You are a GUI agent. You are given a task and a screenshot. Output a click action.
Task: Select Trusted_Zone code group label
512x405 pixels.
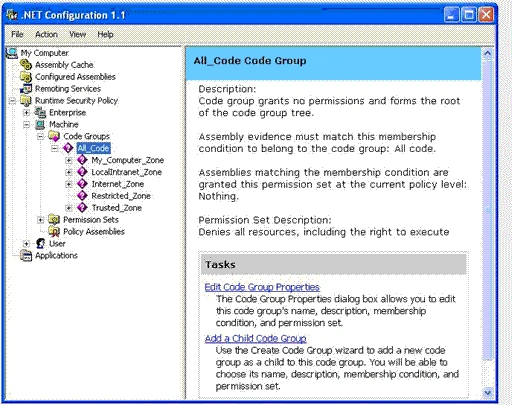[117, 208]
